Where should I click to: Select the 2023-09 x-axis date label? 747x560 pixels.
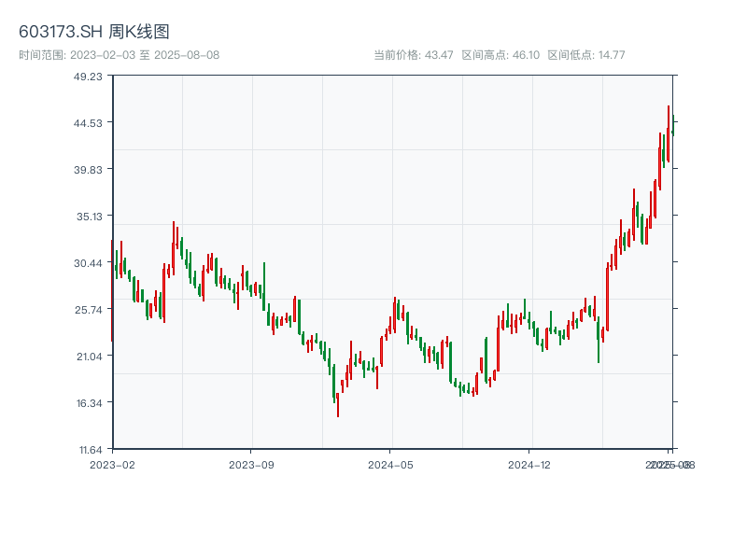pos(252,464)
